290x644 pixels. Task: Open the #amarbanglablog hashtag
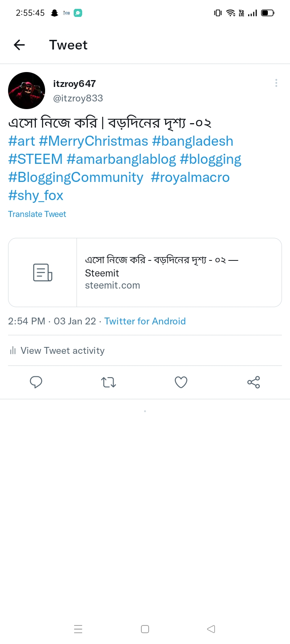(x=121, y=159)
